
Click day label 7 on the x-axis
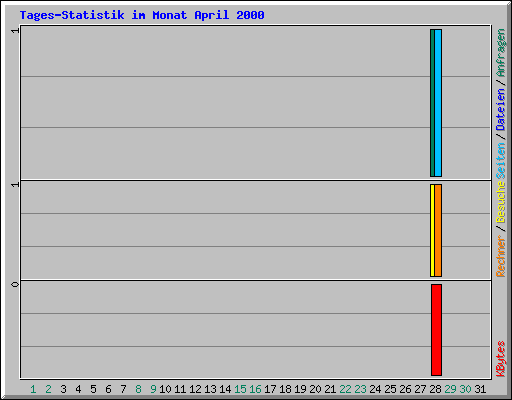(123, 389)
